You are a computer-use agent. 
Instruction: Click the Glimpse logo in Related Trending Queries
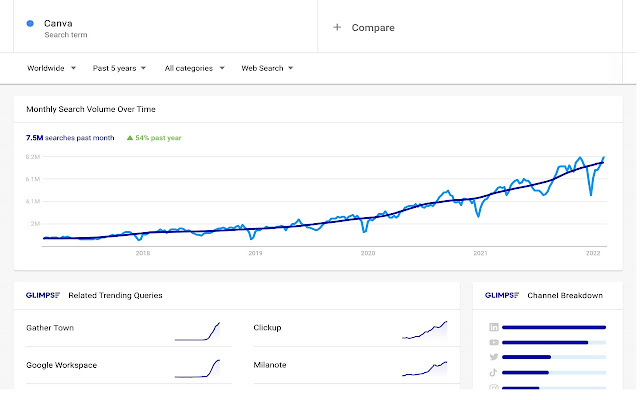(x=44, y=296)
